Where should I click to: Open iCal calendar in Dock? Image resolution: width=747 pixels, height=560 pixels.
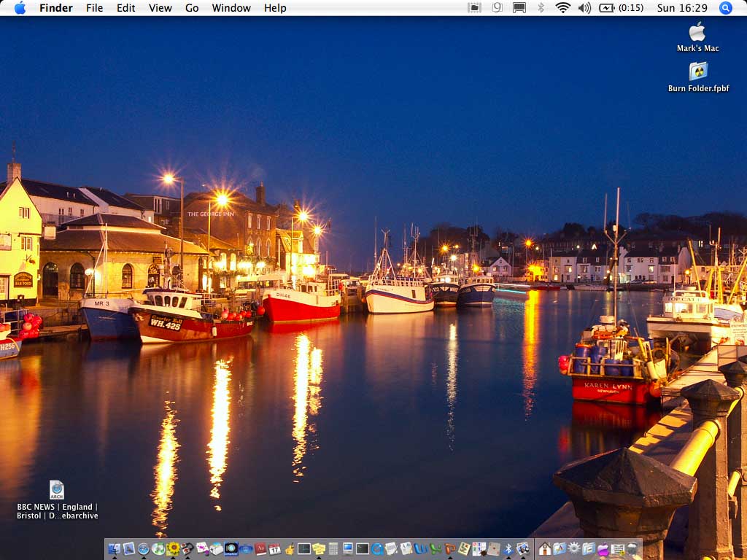(274, 548)
